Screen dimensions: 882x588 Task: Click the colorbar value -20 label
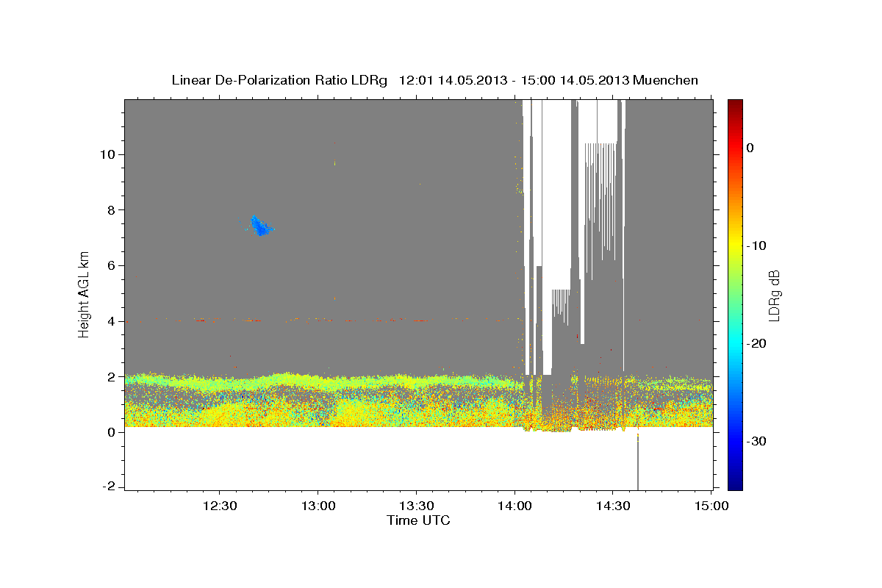click(x=757, y=343)
